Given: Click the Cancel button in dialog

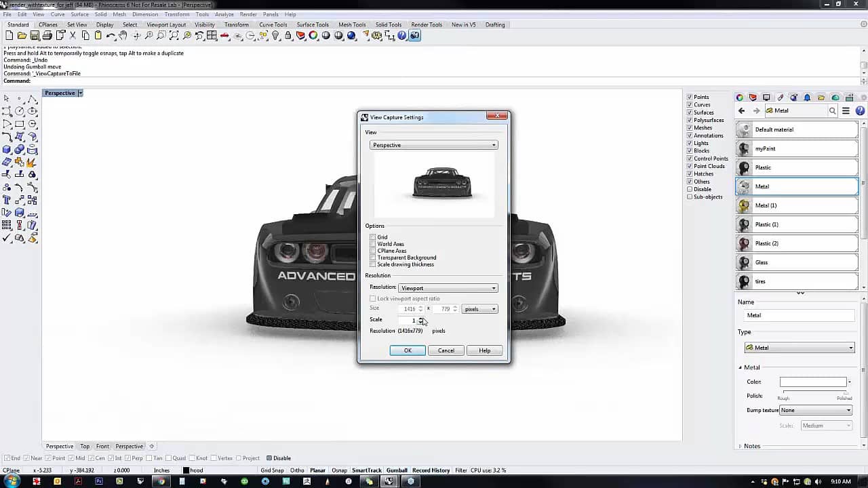Looking at the screenshot, I should click(446, 350).
